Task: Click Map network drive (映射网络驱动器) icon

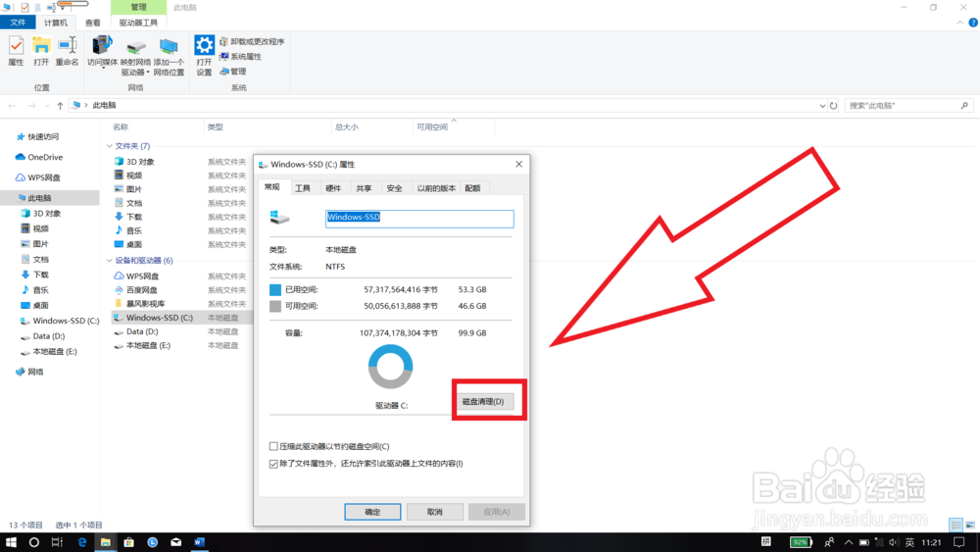Action: point(135,56)
